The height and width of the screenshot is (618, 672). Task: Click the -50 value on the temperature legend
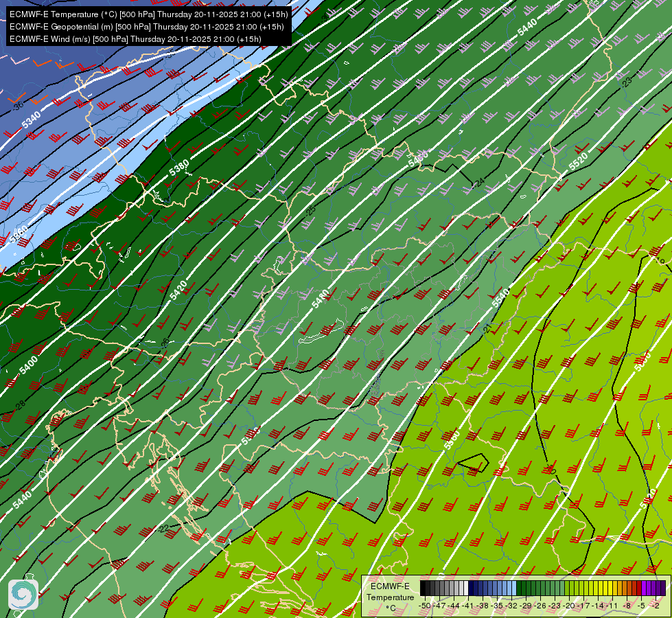tap(425, 606)
